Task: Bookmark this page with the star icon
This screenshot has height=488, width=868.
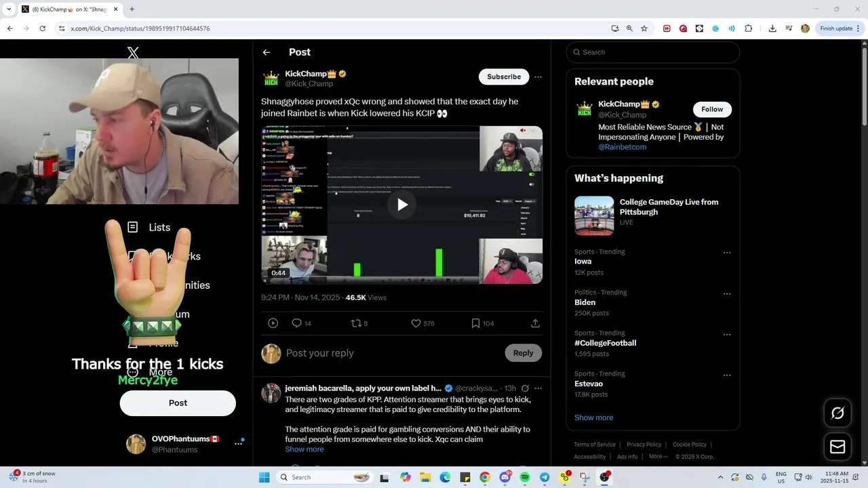Action: pos(644,28)
